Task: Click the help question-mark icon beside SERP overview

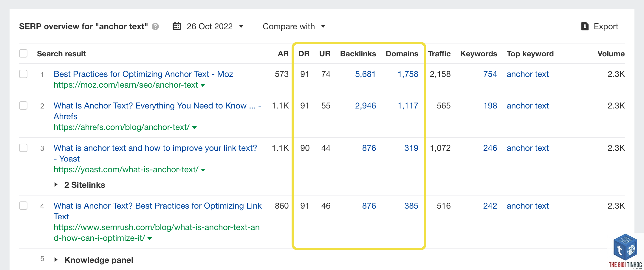Action: [x=155, y=27]
